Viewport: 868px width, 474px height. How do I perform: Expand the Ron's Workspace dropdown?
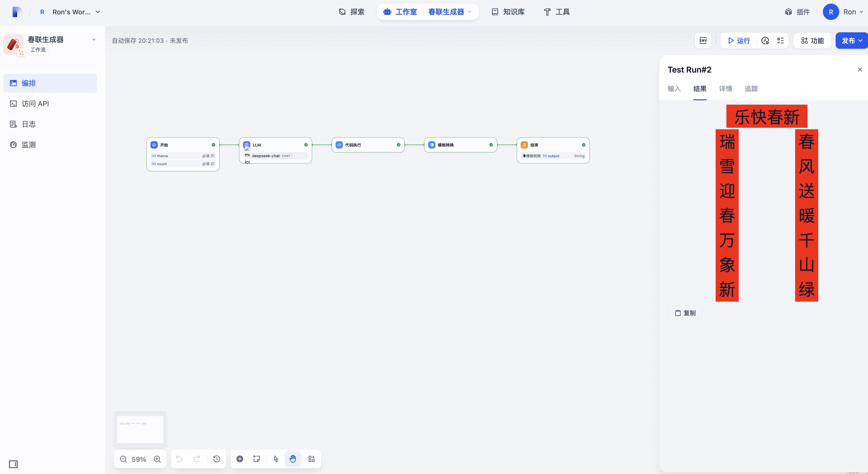coord(98,12)
